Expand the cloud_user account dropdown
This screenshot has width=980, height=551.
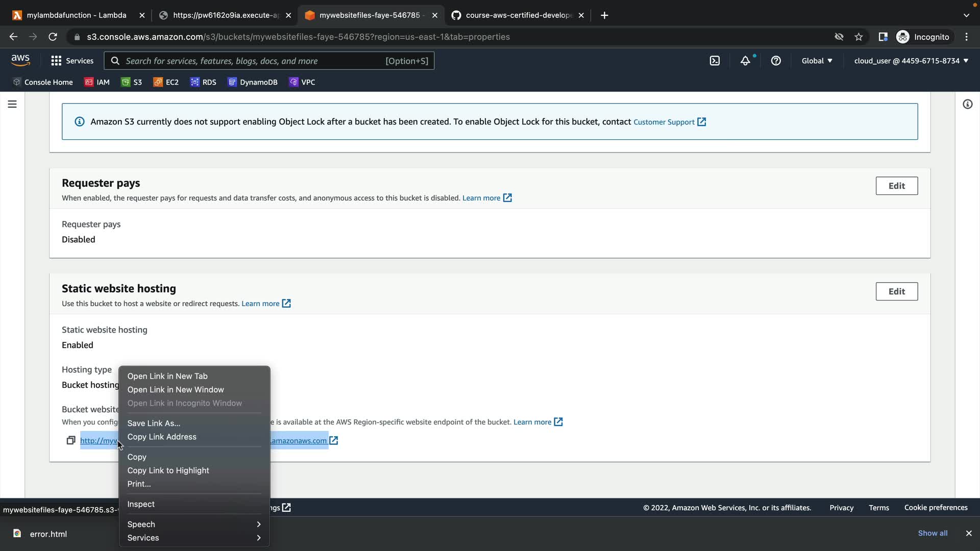[911, 61]
